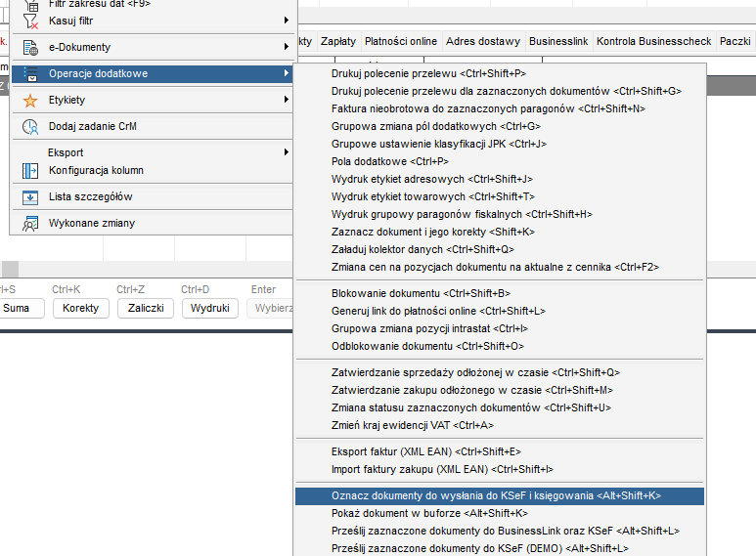Click the e-Dokumenty document icon
The height and width of the screenshot is (556, 756).
tap(29, 47)
